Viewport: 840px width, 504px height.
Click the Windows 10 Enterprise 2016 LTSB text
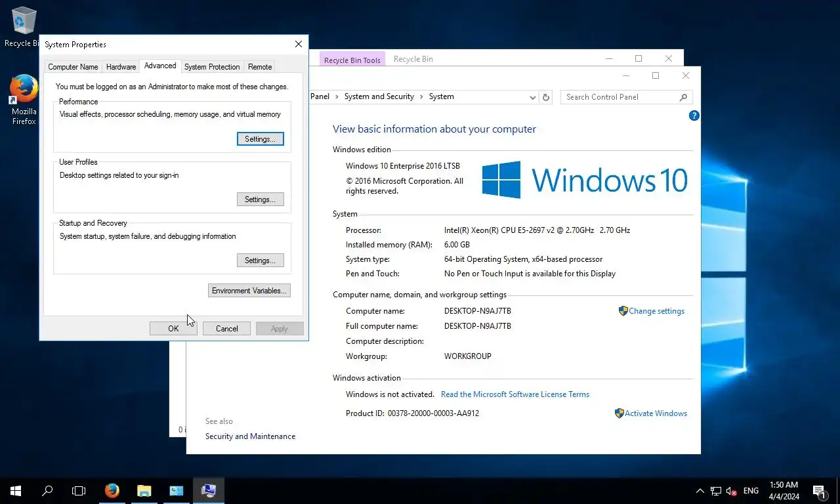point(403,166)
